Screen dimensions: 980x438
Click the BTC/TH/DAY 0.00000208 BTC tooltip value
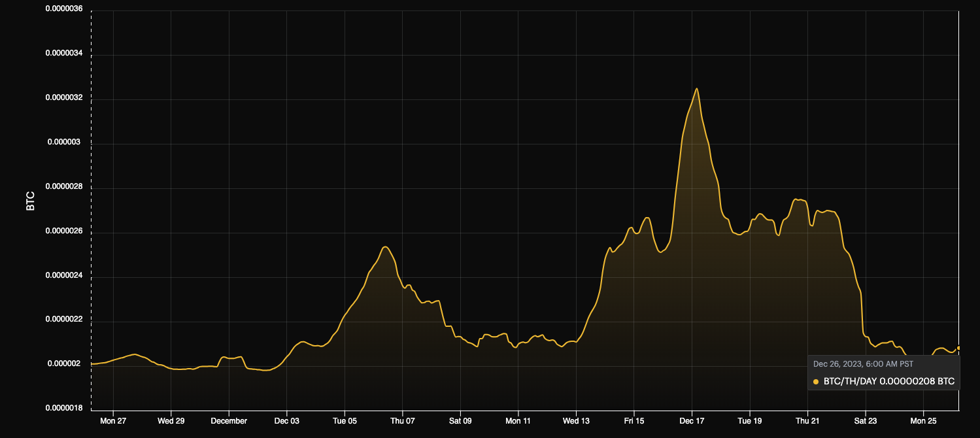(888, 380)
